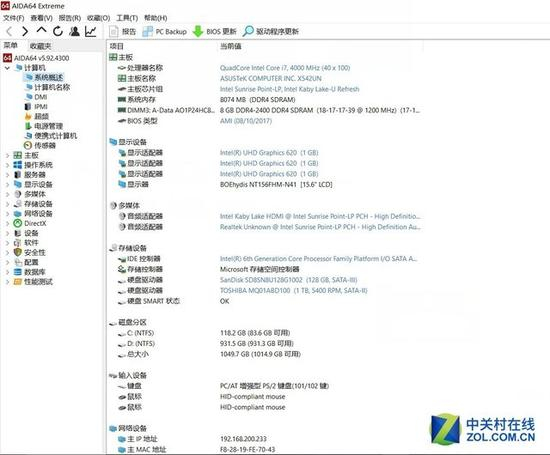550x455 pixels.
Task: Click the 当前值 column header
Action: point(230,46)
